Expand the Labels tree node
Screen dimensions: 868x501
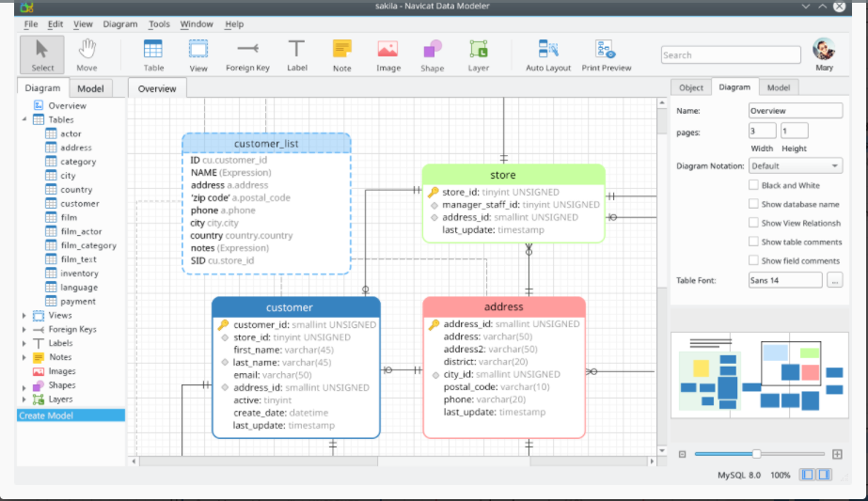tap(24, 343)
